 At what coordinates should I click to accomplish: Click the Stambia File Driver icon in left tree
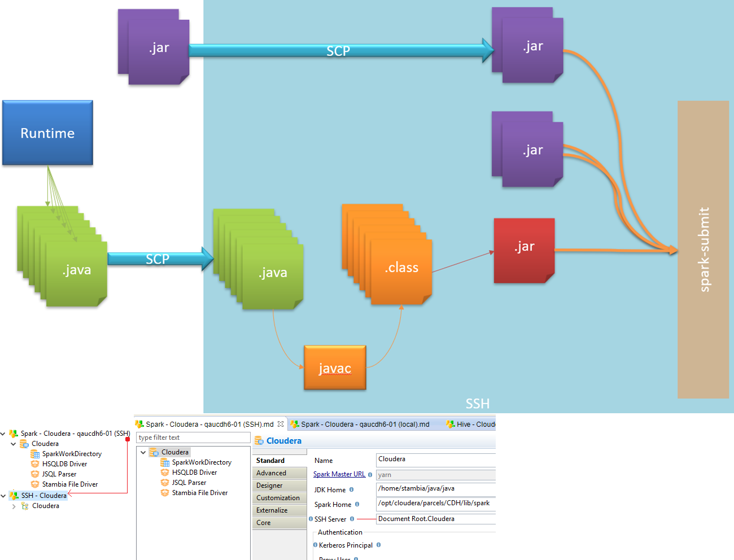pos(35,484)
